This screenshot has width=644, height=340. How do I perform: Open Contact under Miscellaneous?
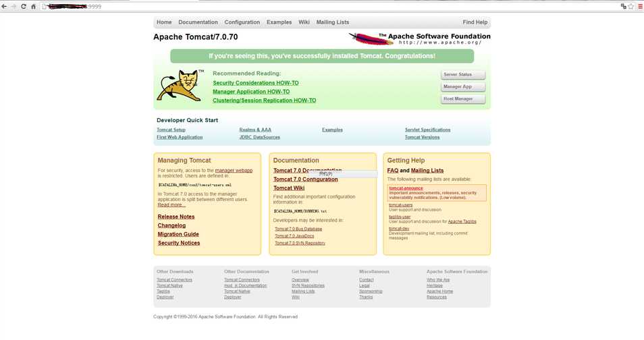click(x=367, y=280)
